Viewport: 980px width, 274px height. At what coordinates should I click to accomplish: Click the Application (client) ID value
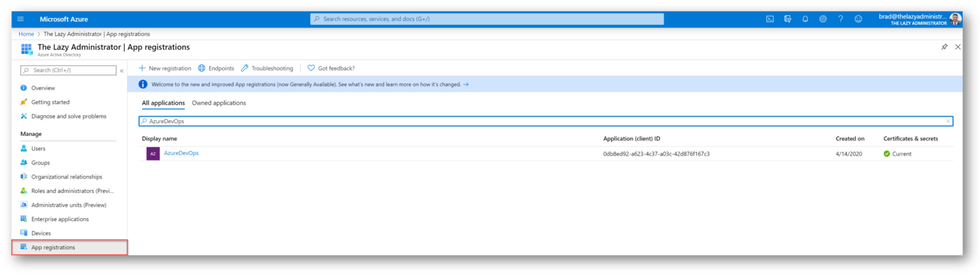point(657,154)
